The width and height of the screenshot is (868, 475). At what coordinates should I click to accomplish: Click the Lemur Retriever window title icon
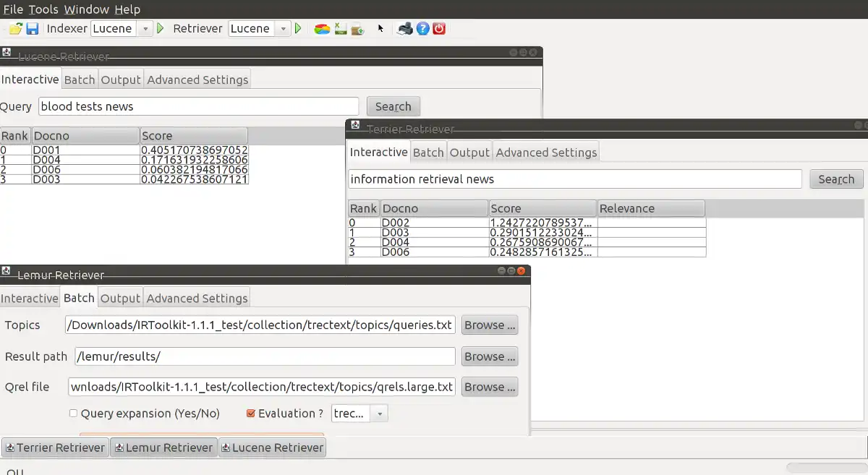[x=7, y=271]
